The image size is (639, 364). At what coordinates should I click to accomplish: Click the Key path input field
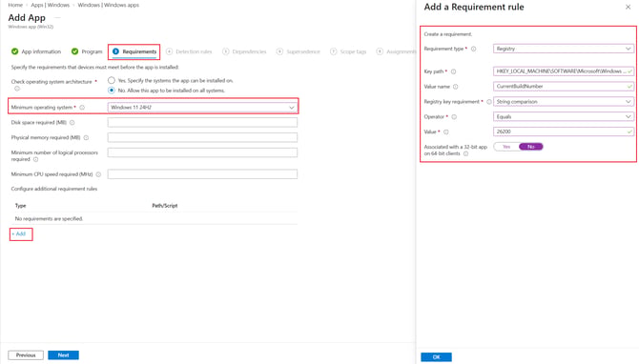click(x=564, y=71)
